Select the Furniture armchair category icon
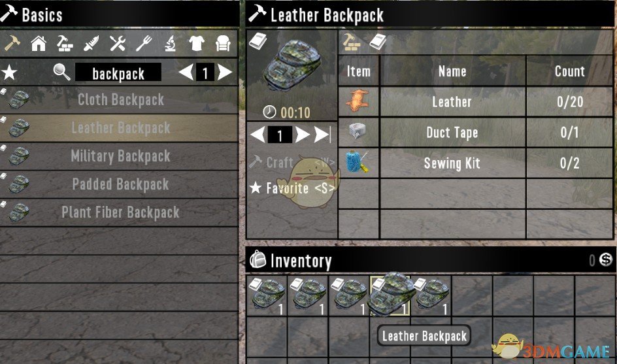Screen dimensions: 617x364 (223, 43)
